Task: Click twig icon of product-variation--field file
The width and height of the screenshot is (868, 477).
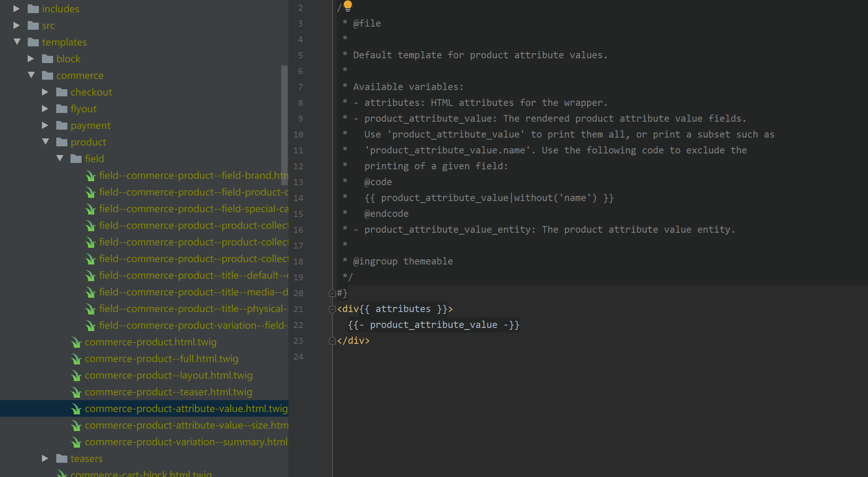Action: [x=91, y=326]
